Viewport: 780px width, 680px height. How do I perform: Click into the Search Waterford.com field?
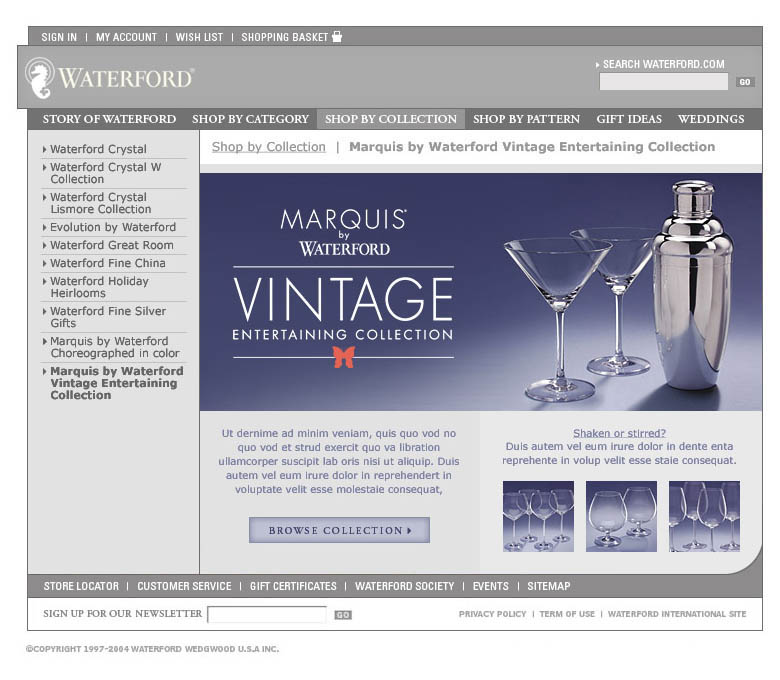664,82
